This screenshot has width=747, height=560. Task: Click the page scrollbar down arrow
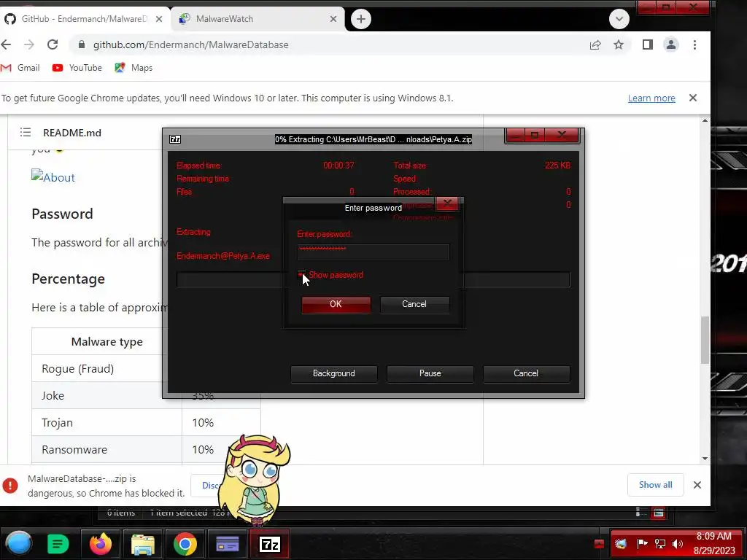705,459
